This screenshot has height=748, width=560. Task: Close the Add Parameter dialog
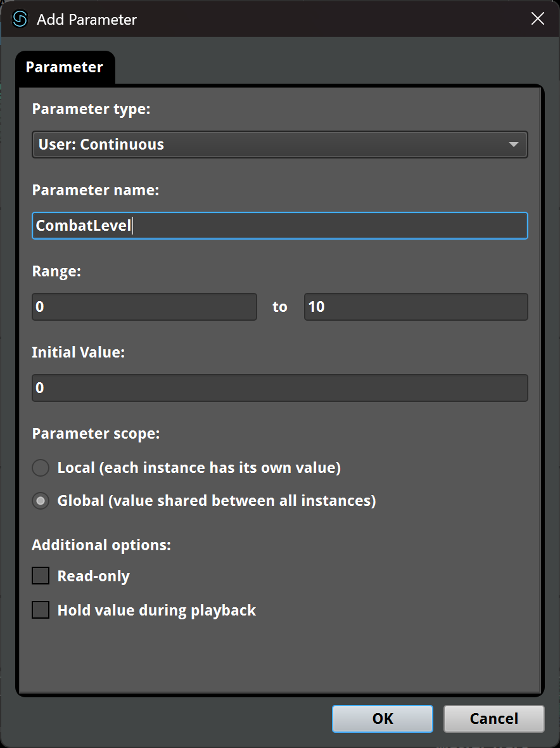(538, 18)
